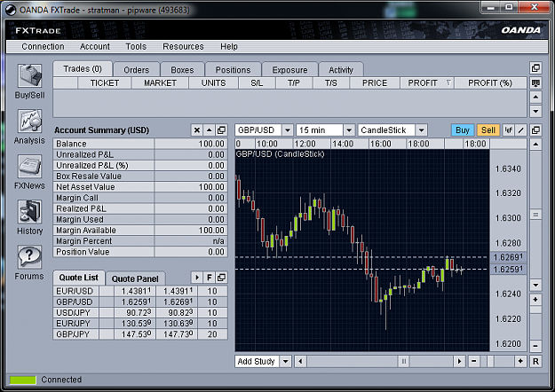The height and width of the screenshot is (392, 555).
Task: Click the MARKET column header
Action: (160, 83)
